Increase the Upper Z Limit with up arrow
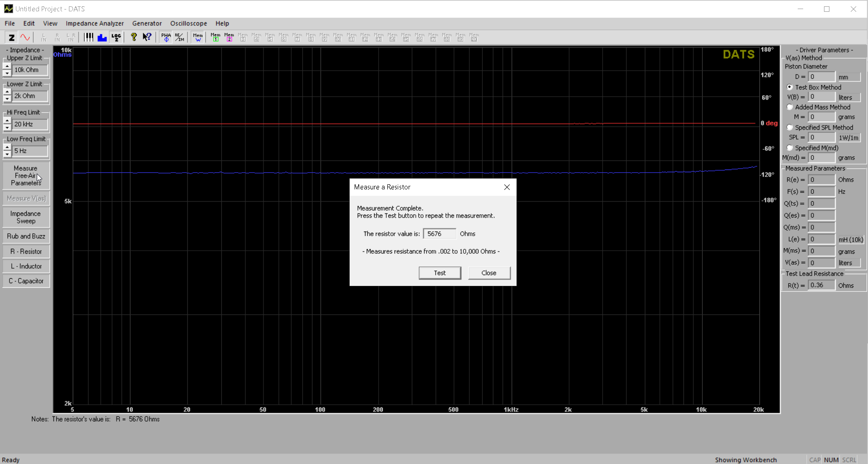The width and height of the screenshot is (868, 464). (7, 67)
